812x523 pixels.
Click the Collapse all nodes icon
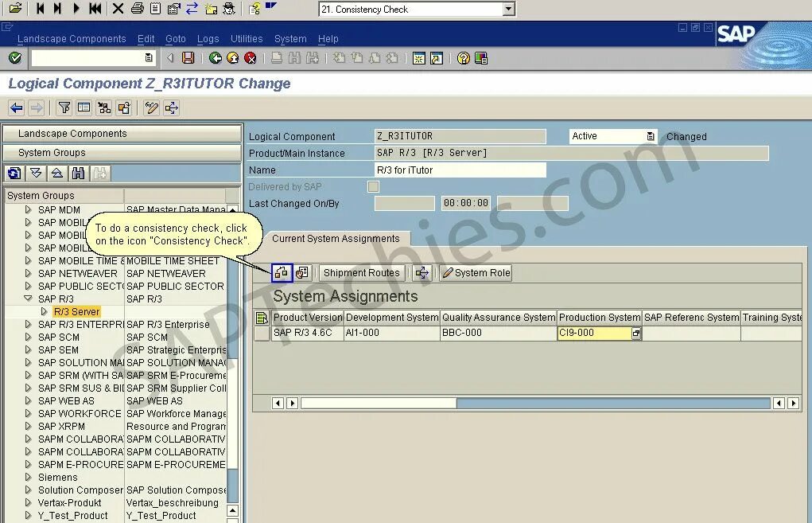pyautogui.click(x=57, y=173)
